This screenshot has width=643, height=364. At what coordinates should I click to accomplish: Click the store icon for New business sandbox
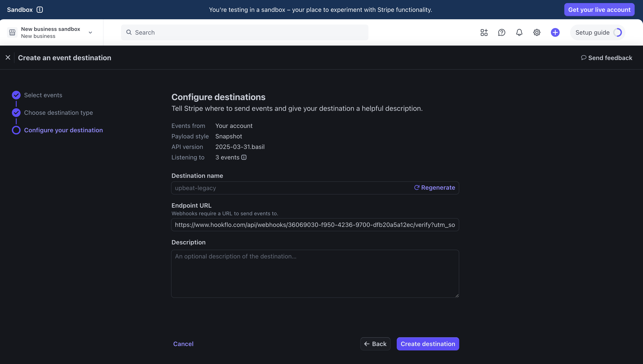tap(12, 32)
